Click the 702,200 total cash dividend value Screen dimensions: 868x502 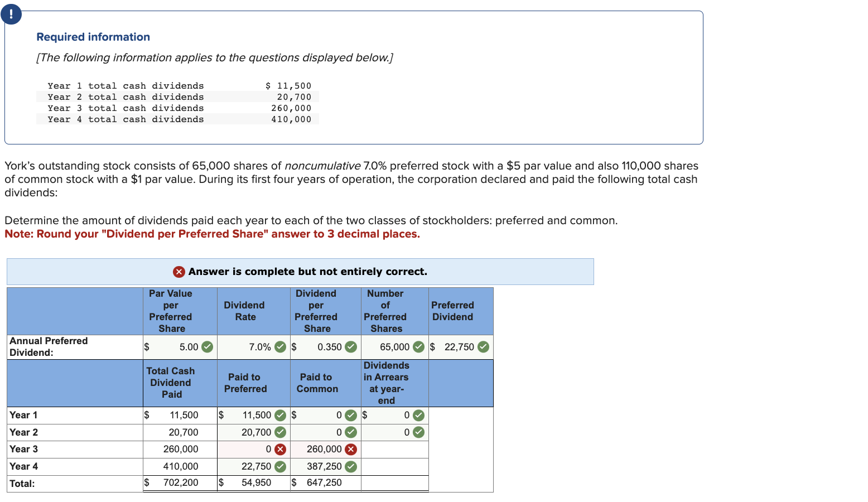(x=181, y=482)
